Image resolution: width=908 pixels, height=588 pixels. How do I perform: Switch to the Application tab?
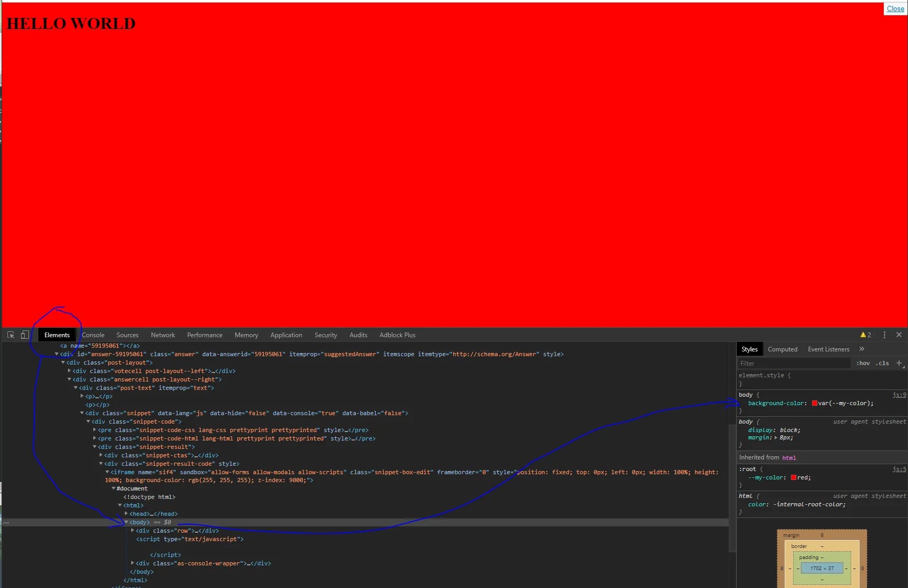click(x=286, y=335)
